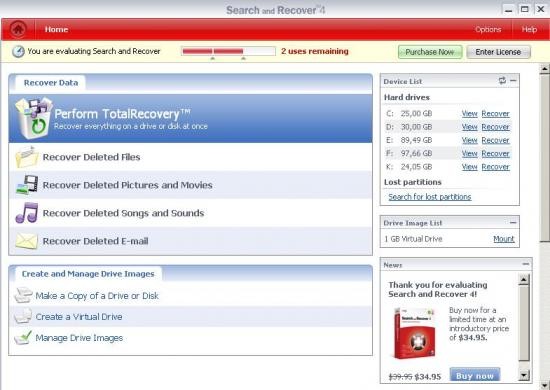The height and width of the screenshot is (390, 550).
Task: Mount the 1 GB Virtual Drive
Action: [x=504, y=239]
